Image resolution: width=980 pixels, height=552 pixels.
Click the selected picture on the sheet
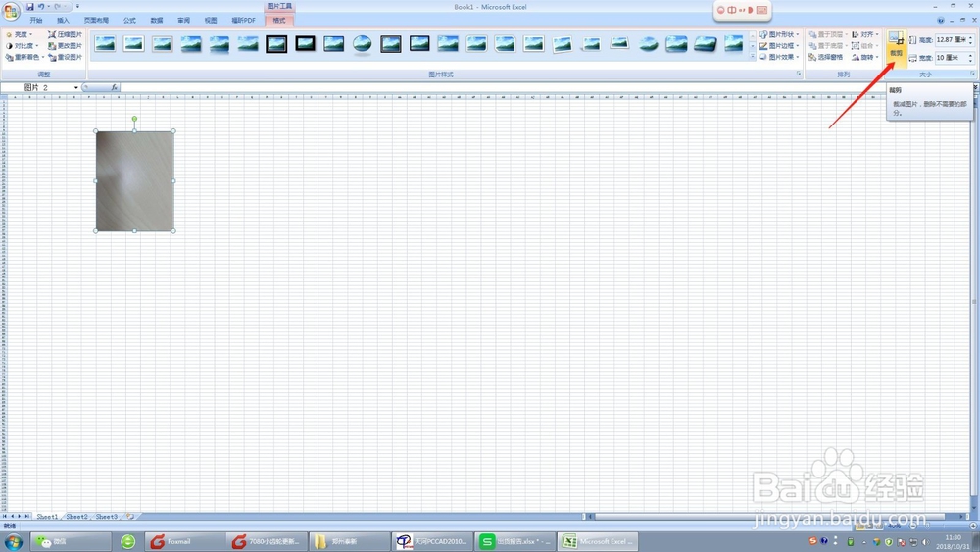point(135,181)
